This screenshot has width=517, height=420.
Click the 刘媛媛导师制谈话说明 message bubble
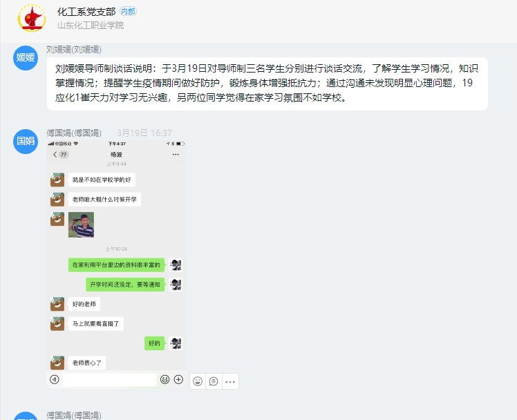(267, 84)
